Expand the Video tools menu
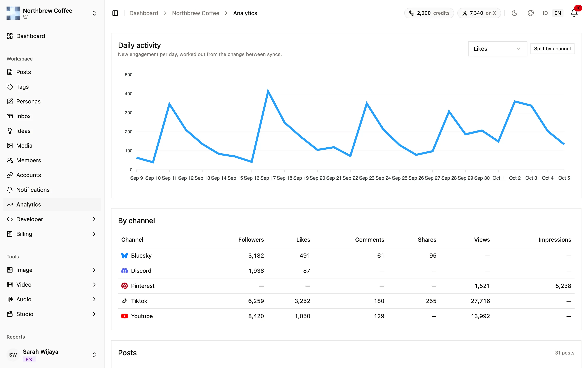Viewport: 588px width, 368px height. point(52,285)
